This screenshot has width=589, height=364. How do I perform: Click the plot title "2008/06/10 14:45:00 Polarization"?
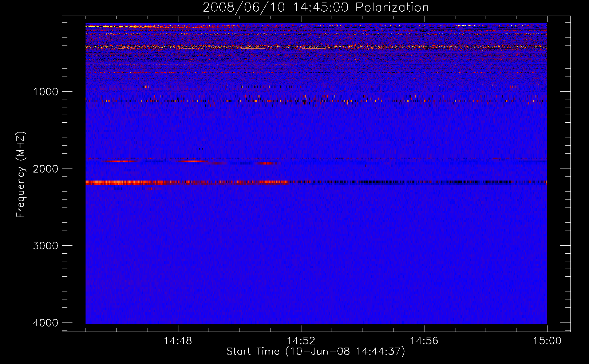coord(316,7)
